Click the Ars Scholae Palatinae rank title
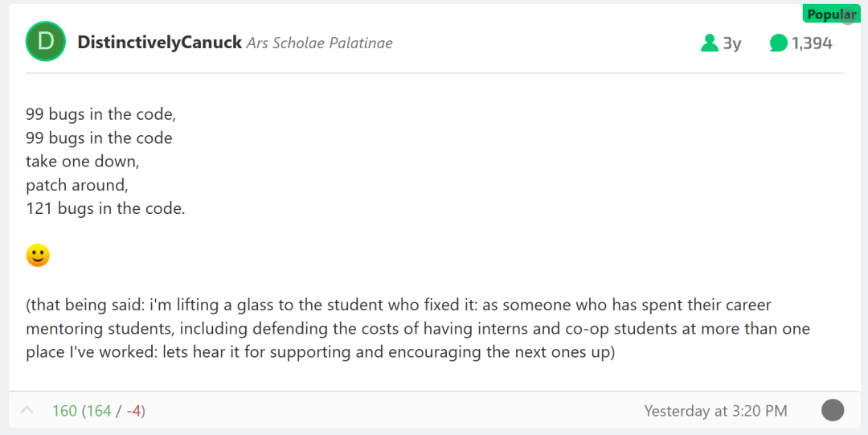This screenshot has width=868, height=435. point(319,43)
